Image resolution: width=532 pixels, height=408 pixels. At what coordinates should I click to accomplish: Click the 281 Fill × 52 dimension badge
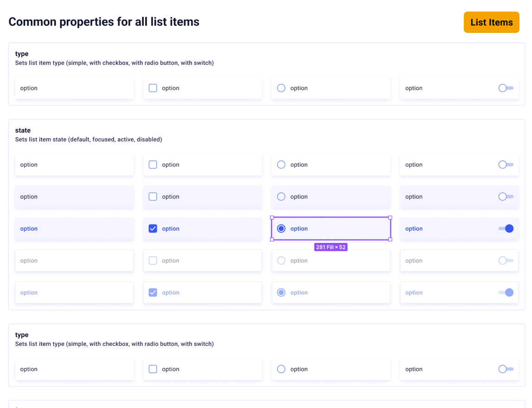pyautogui.click(x=331, y=247)
